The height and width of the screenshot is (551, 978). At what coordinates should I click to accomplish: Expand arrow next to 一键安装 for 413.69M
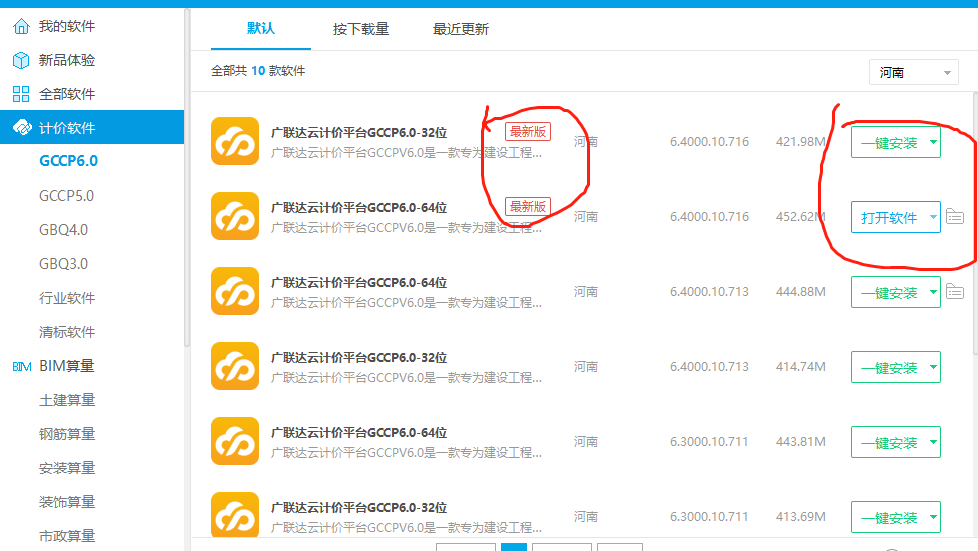pyautogui.click(x=933, y=517)
